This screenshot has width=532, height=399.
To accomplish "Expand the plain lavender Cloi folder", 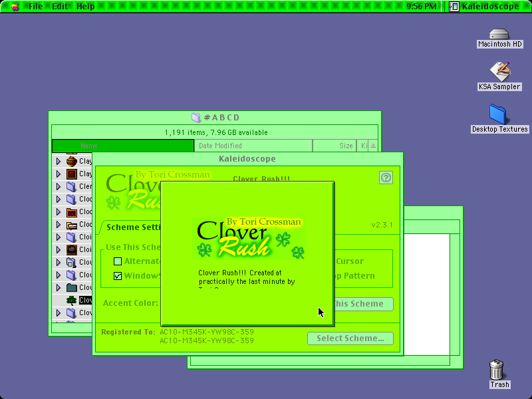I will tap(59, 237).
